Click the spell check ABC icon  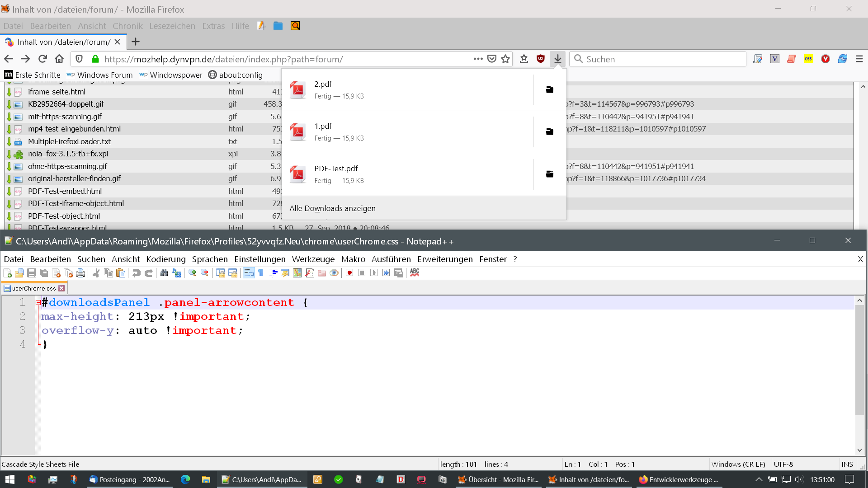point(415,272)
